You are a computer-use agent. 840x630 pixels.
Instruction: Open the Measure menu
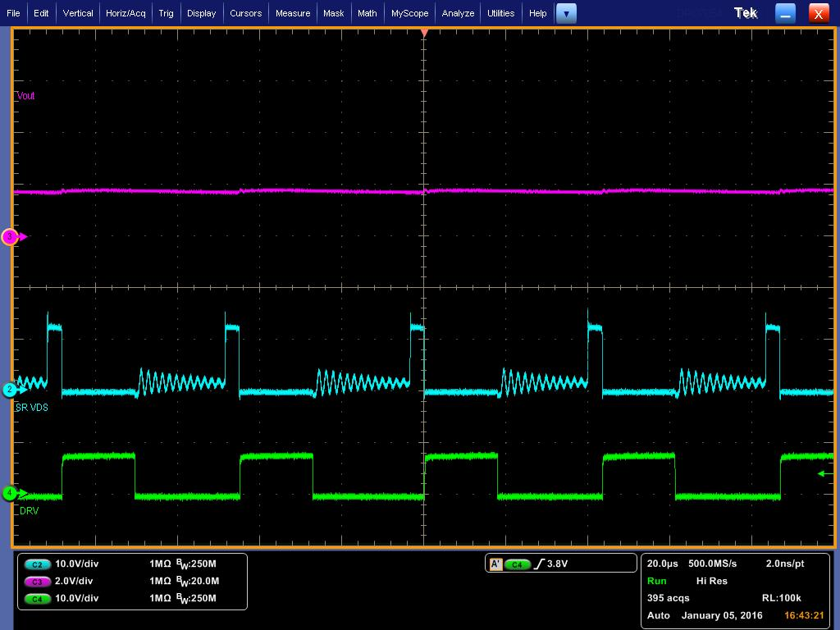click(x=293, y=13)
